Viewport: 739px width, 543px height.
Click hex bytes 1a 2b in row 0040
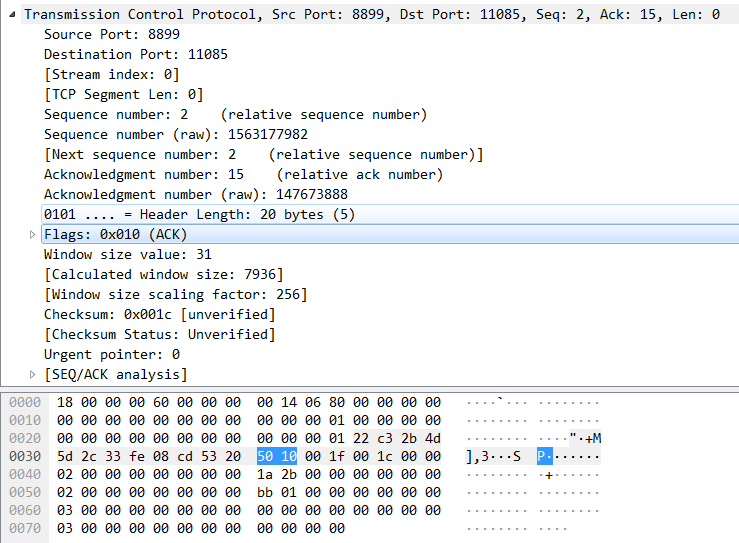click(x=277, y=474)
